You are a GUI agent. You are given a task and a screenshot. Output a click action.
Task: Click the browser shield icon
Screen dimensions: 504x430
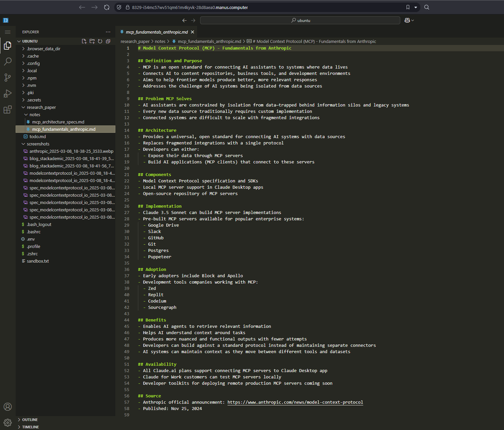click(119, 7)
